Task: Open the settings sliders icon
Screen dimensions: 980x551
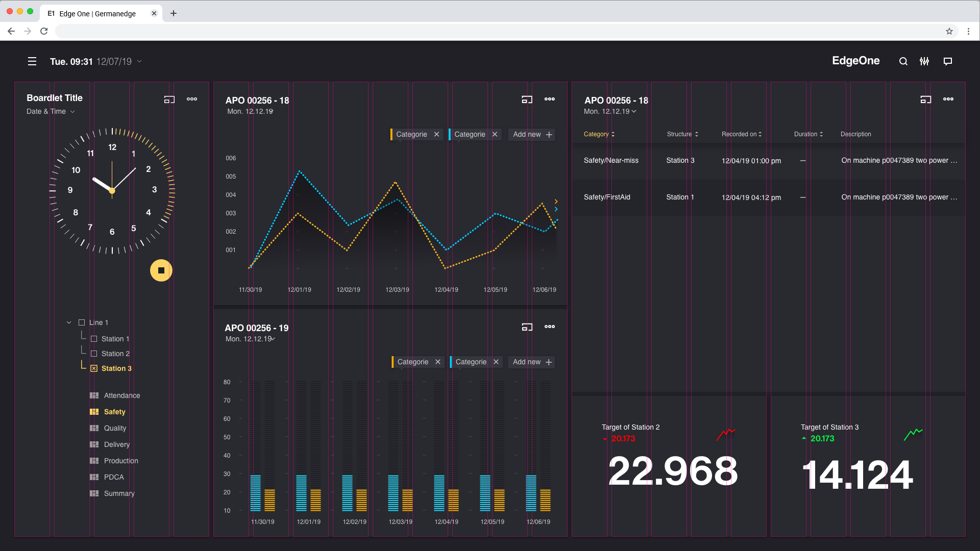Action: click(924, 61)
